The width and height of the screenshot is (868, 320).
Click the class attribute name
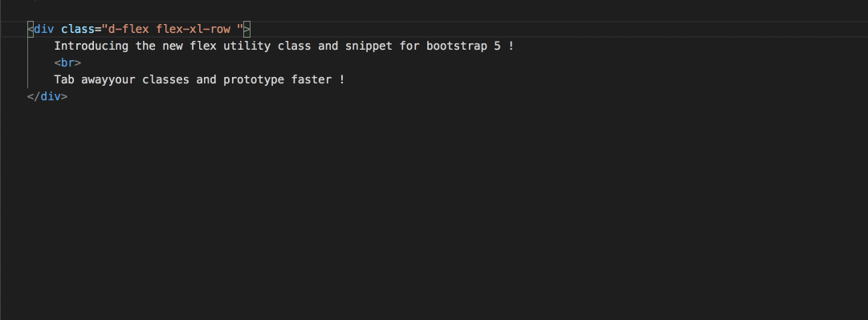click(78, 29)
